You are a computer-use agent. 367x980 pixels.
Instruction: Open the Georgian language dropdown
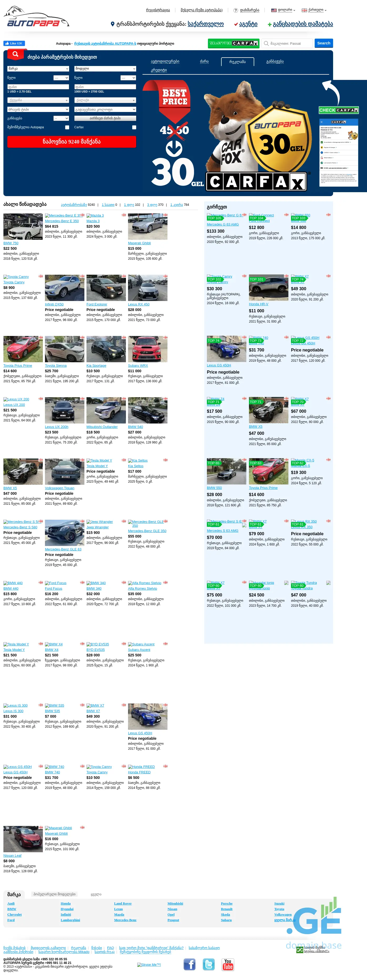314,10
